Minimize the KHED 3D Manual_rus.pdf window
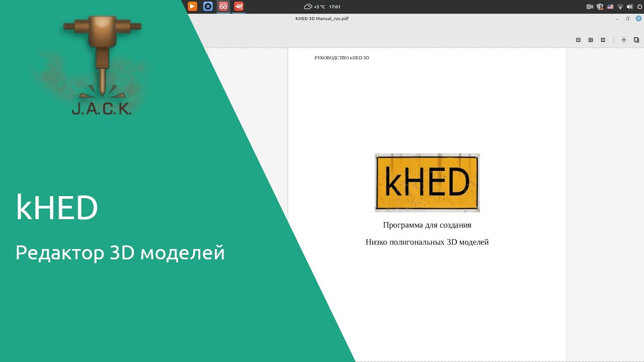644x362 pixels. coord(617,19)
